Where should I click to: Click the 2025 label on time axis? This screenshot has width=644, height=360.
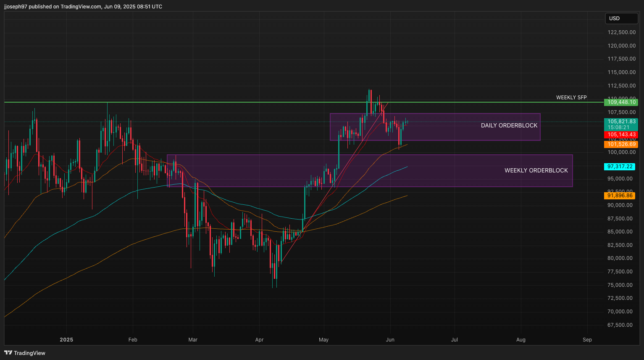(x=66, y=340)
